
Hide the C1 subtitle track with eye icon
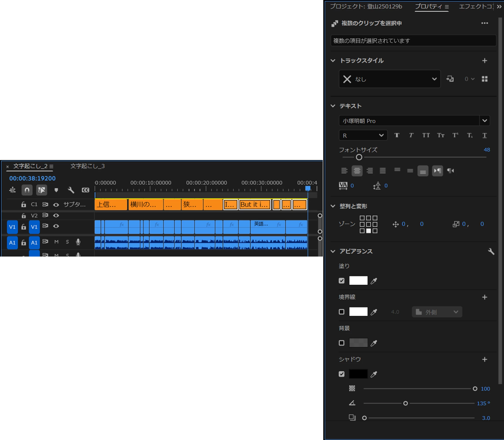[x=56, y=205]
